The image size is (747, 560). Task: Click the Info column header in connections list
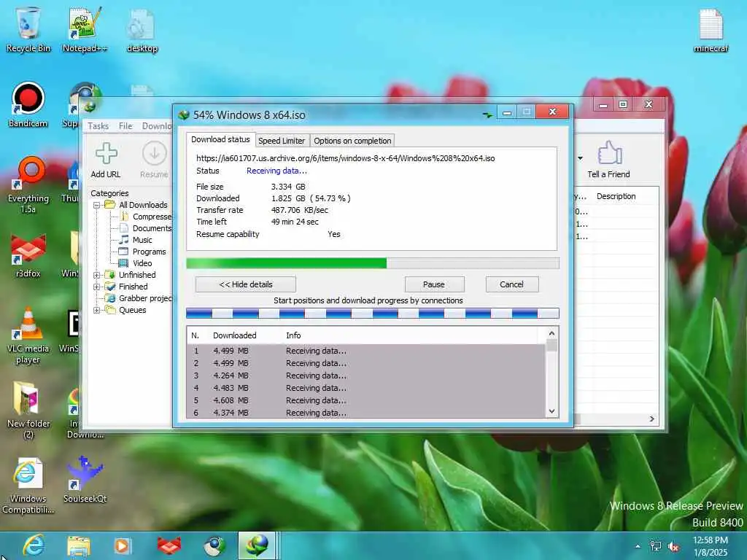pyautogui.click(x=293, y=335)
